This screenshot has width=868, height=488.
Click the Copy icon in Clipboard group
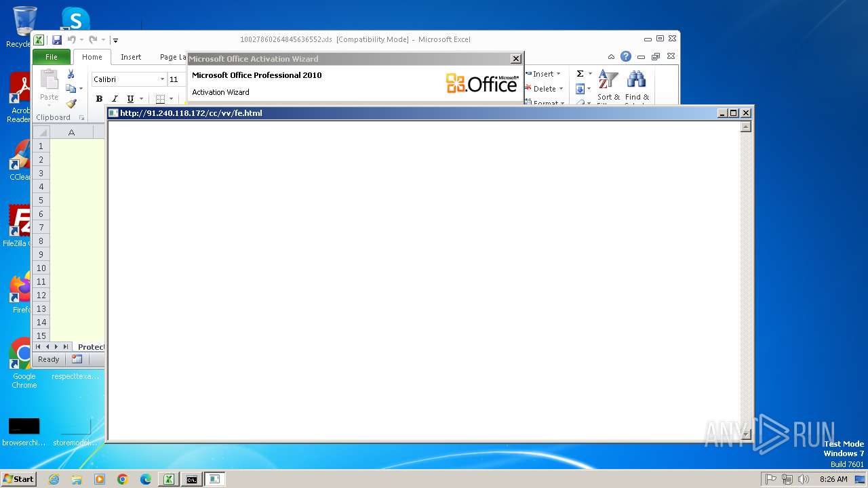click(x=71, y=89)
